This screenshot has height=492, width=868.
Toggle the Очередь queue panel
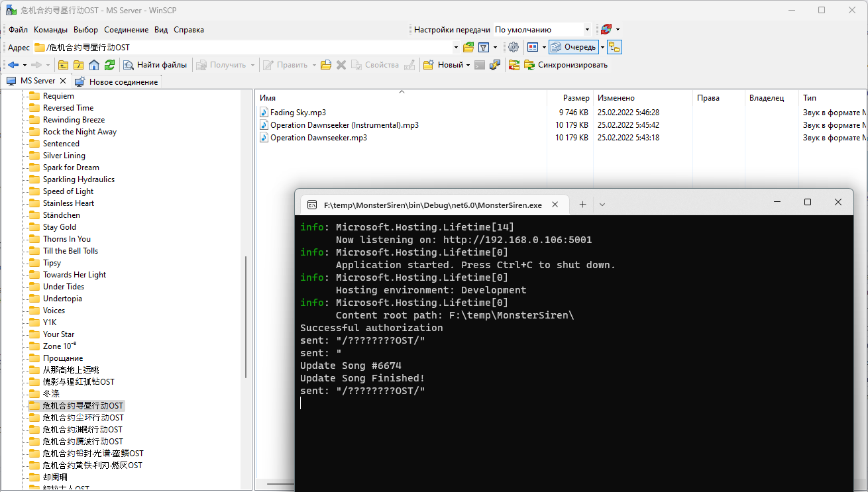tap(573, 47)
